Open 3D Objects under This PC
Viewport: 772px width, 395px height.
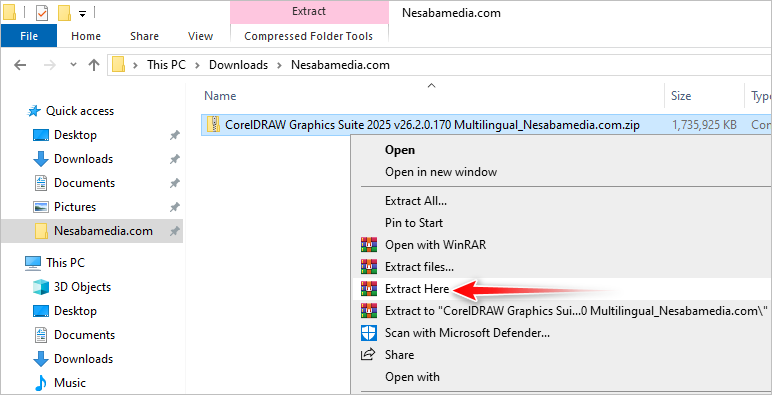click(x=82, y=287)
